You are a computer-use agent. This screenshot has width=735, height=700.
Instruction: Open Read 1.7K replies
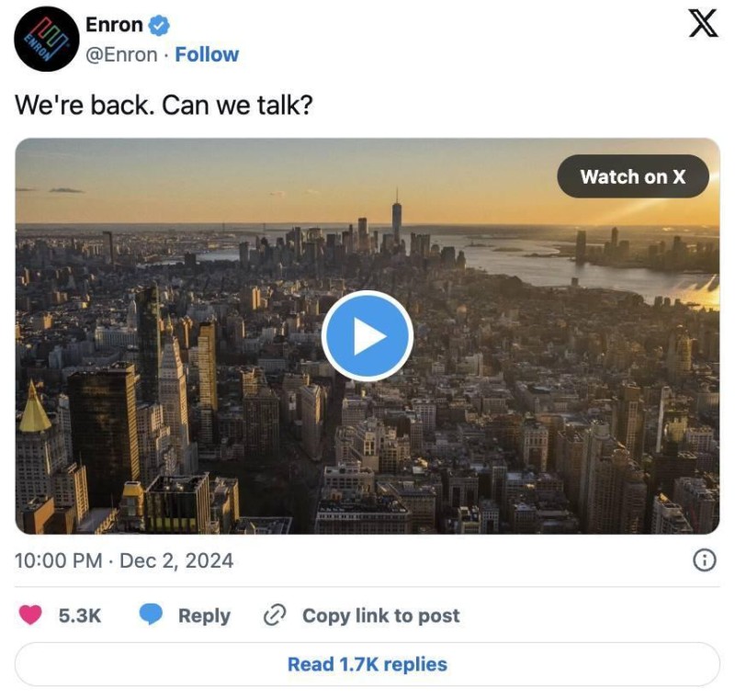(x=367, y=664)
